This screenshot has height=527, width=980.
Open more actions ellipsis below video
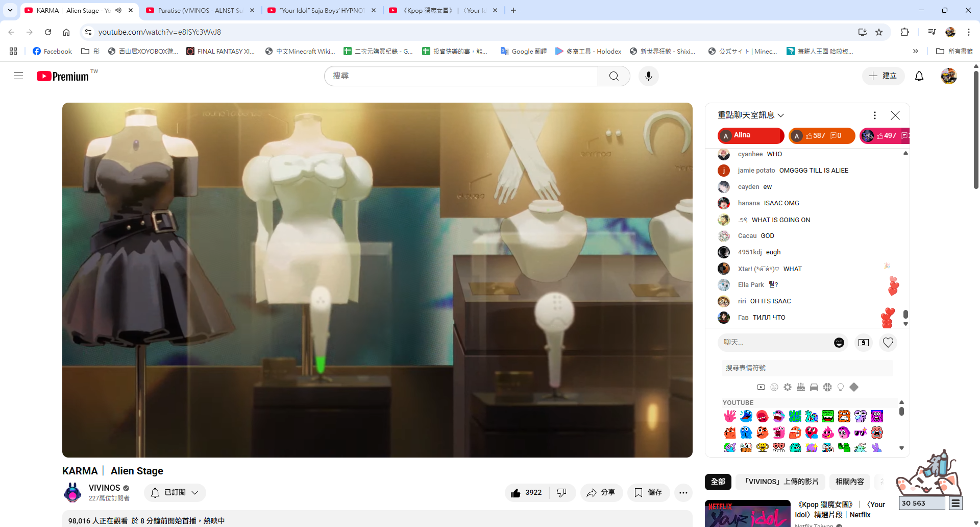coord(683,493)
